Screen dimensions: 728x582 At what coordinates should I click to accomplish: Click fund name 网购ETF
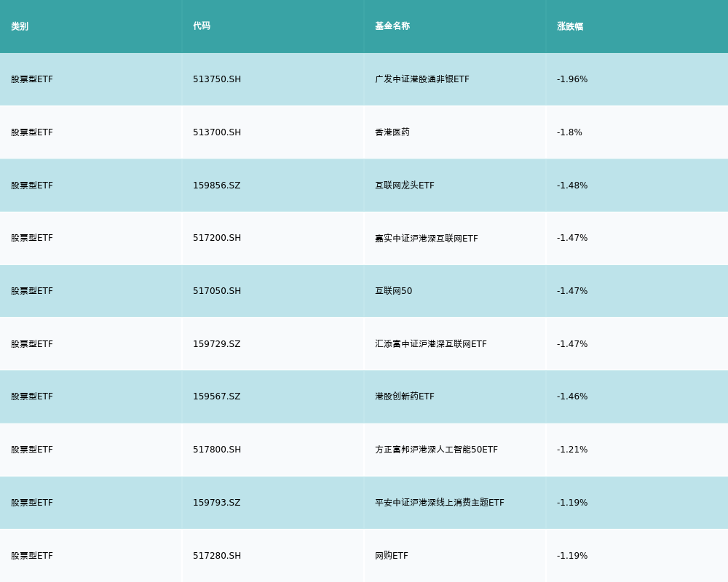[392, 556]
